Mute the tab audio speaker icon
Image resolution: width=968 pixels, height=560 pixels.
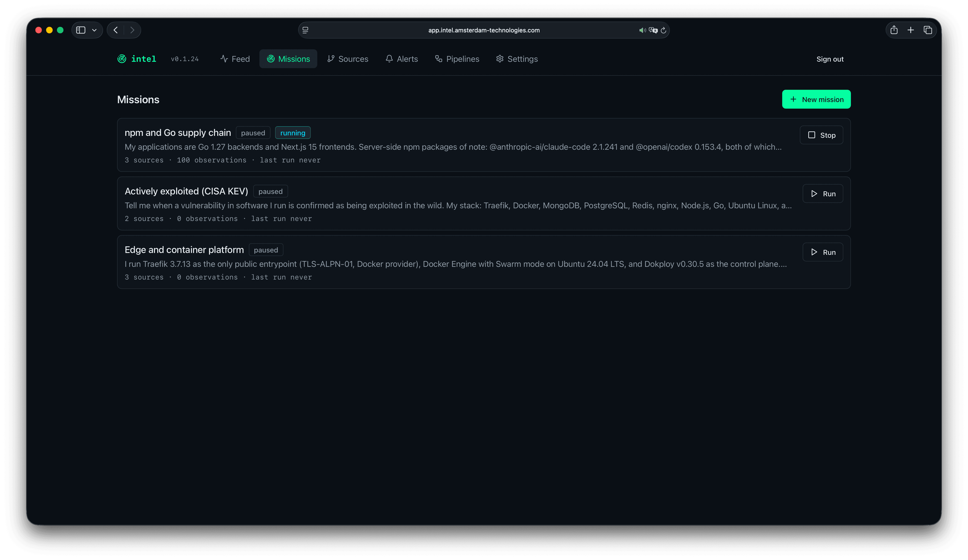[642, 30]
